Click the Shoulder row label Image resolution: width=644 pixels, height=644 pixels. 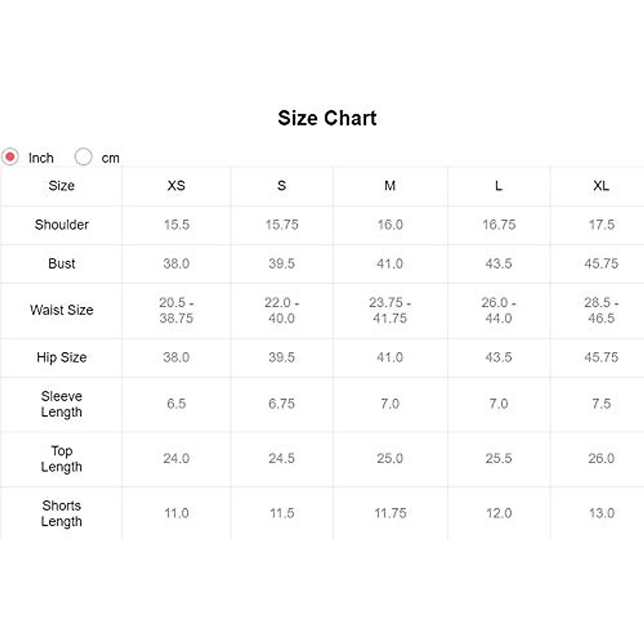(x=62, y=225)
